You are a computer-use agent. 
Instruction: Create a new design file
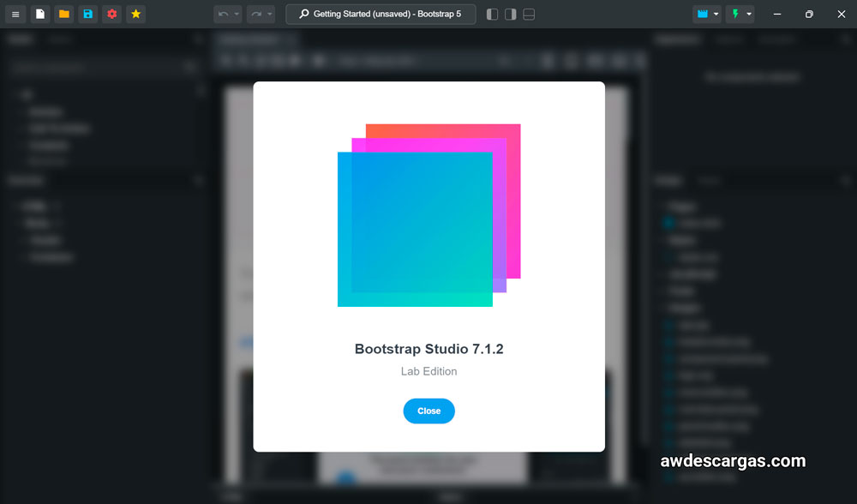pyautogui.click(x=40, y=15)
